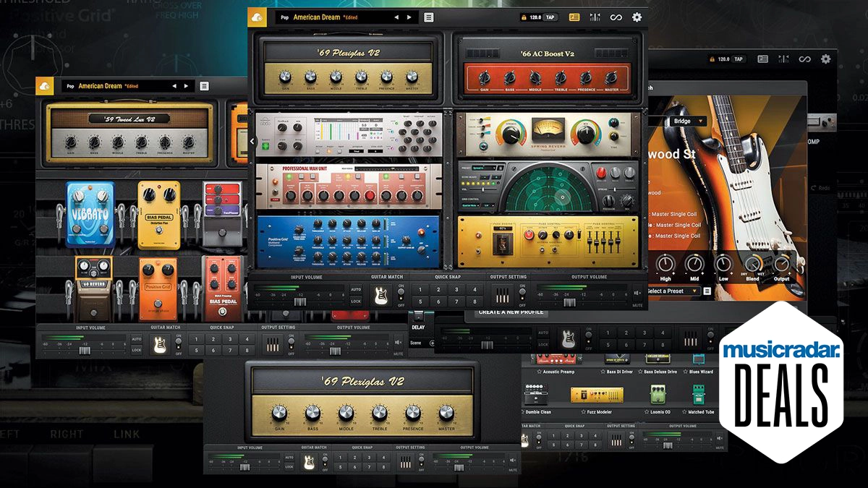Viewport: 868px width, 488px height.
Task: Open settings gear in the dual-amp rack window
Action: [637, 17]
